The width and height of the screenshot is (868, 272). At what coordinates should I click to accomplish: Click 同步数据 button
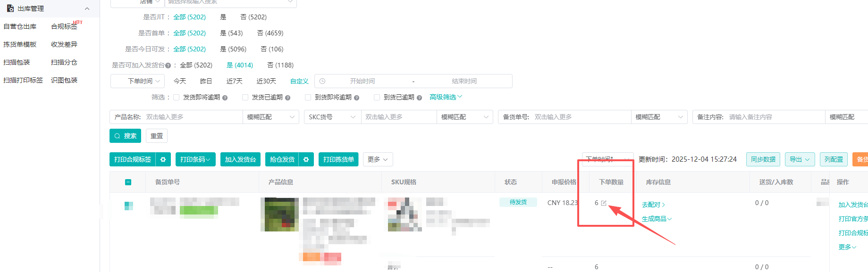click(x=763, y=159)
